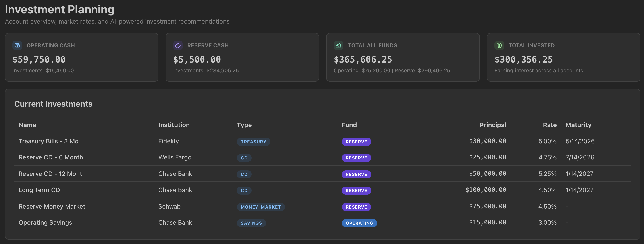Click the Reserve Cash piggy bank icon
The width and height of the screenshot is (644, 244).
(x=177, y=45)
